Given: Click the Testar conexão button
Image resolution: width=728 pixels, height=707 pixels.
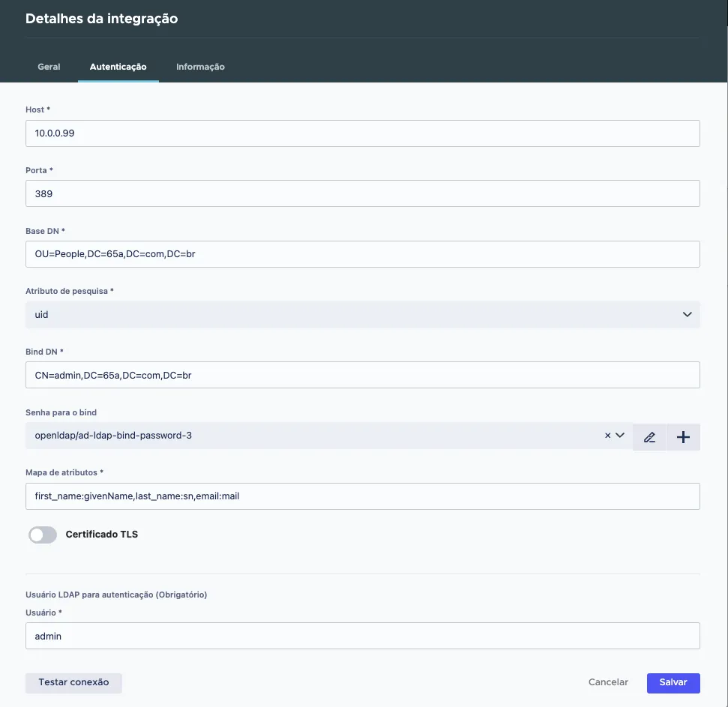Looking at the screenshot, I should 73,682.
